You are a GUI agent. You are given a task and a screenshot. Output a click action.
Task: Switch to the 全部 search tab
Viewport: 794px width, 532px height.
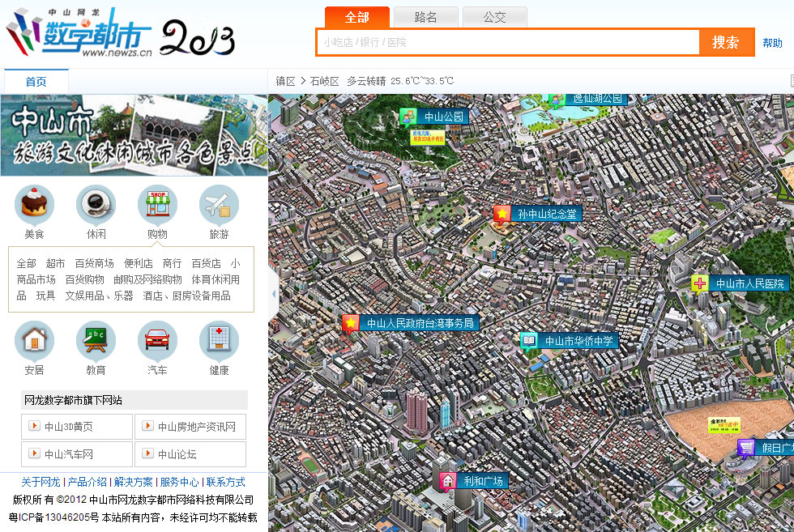pyautogui.click(x=357, y=17)
